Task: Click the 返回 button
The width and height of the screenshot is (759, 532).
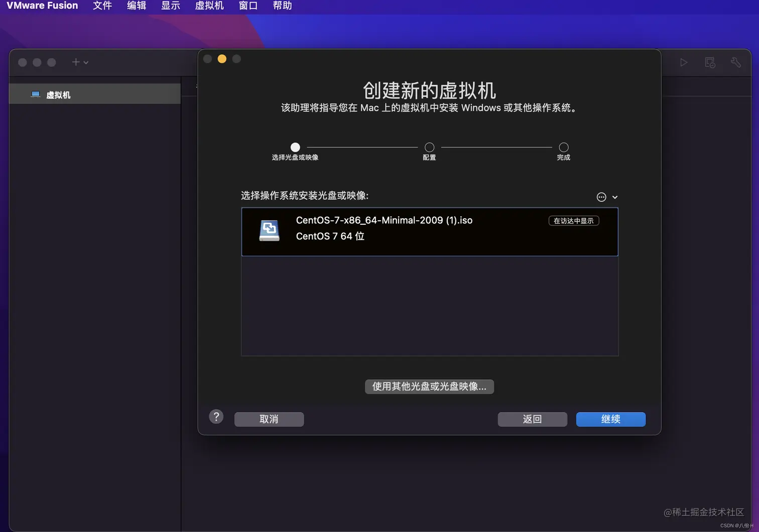Action: pyautogui.click(x=533, y=419)
